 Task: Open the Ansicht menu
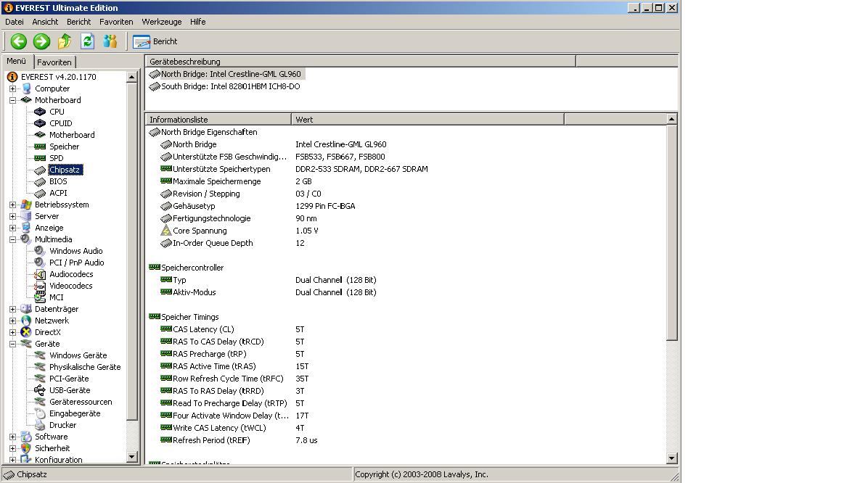pos(45,22)
